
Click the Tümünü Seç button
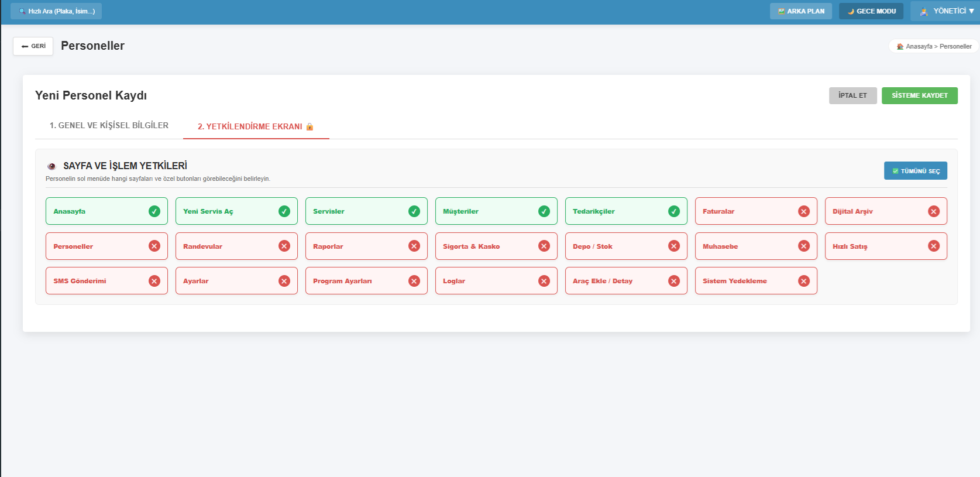coord(915,171)
